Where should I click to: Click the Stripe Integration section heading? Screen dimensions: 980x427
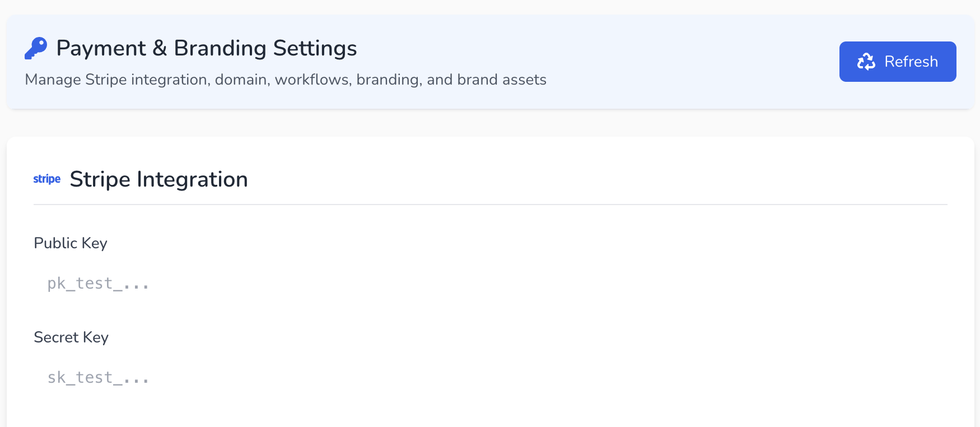(158, 179)
